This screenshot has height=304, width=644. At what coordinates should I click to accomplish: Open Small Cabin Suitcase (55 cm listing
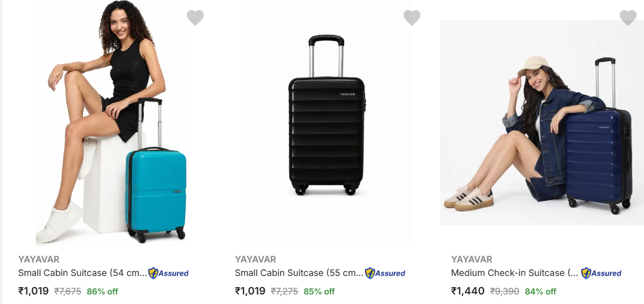click(x=299, y=273)
